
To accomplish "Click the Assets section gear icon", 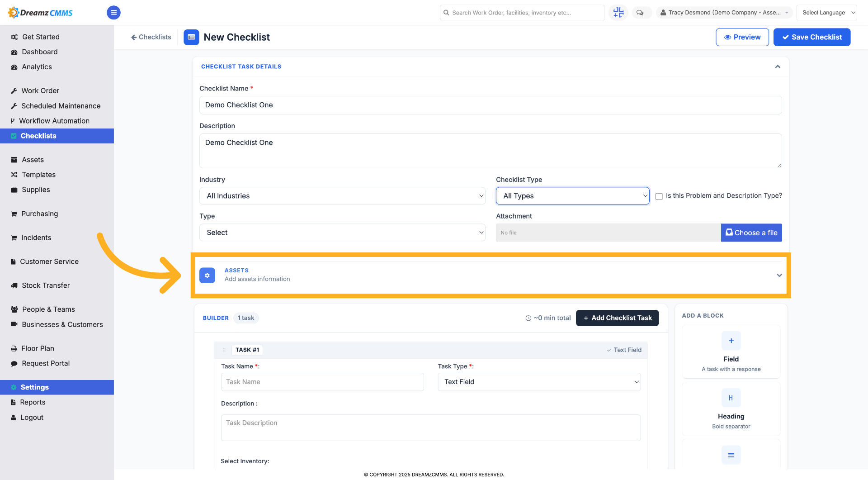I will point(207,275).
